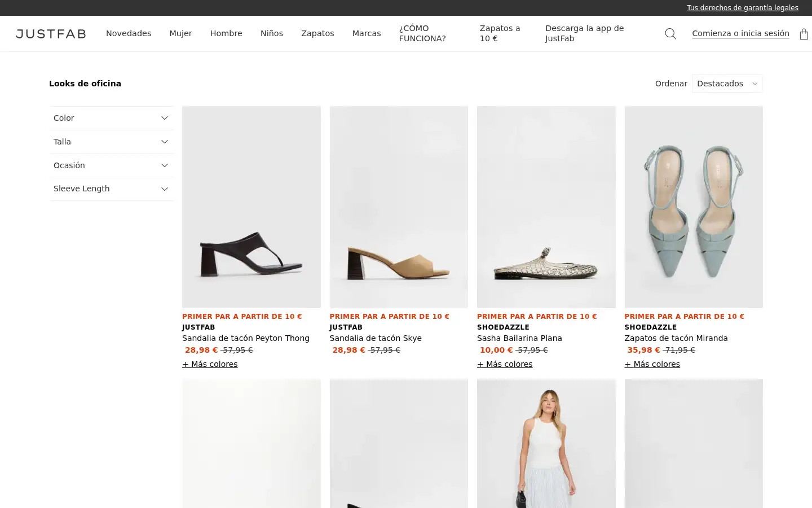The height and width of the screenshot is (508, 812).
Task: Open the Zapatos menu
Action: [317, 33]
